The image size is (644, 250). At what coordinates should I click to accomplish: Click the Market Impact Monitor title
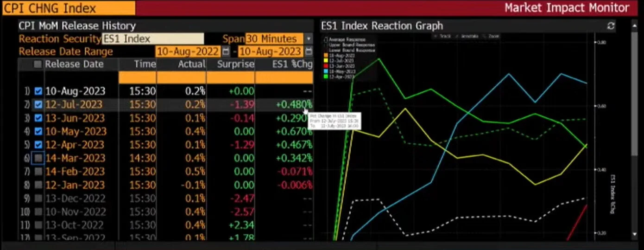pyautogui.click(x=567, y=8)
